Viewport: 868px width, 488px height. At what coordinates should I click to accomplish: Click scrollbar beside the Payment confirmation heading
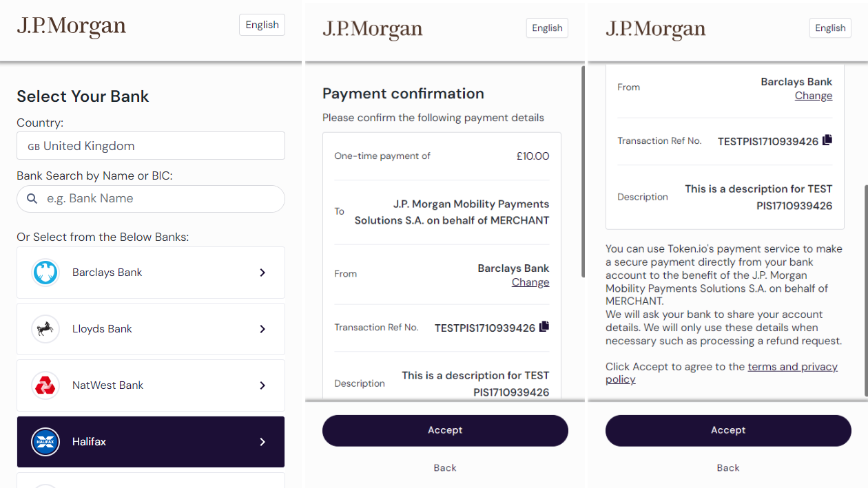pos(583,172)
